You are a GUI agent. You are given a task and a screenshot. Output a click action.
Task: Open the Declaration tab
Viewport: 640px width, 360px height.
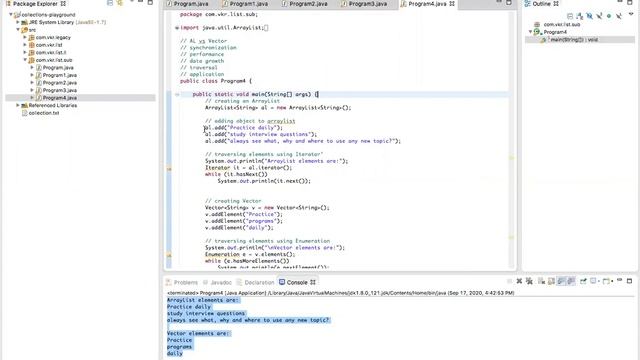point(255,282)
